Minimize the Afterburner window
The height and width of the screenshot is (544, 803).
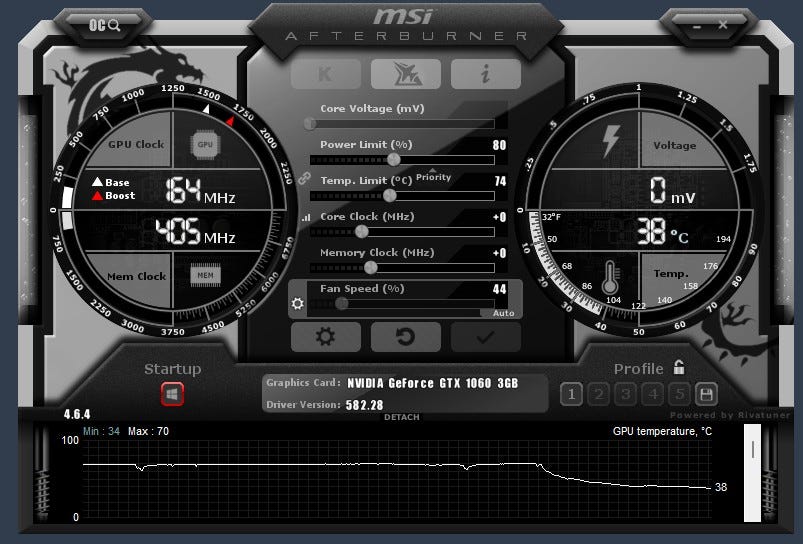[697, 26]
